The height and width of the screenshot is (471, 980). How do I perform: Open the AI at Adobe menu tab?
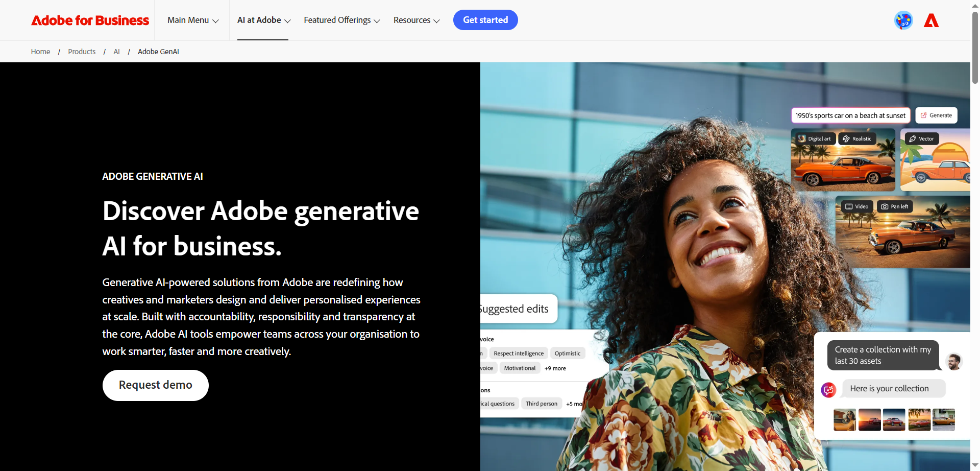coord(264,20)
